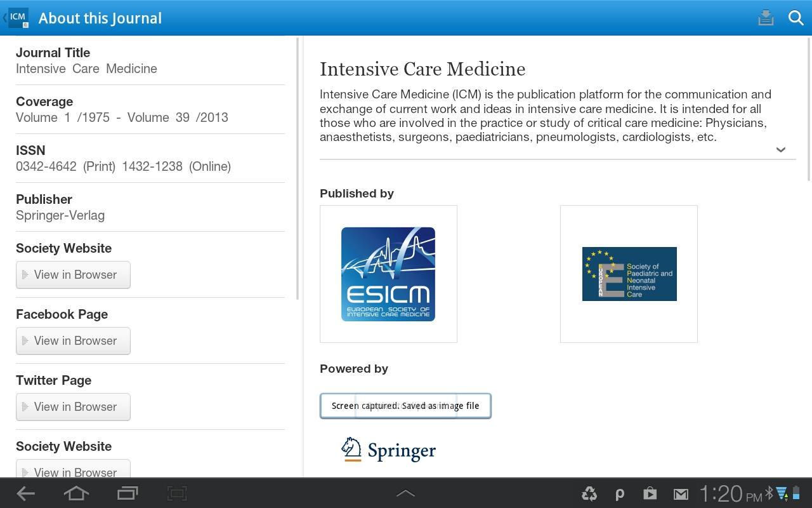Open downloads icon in top bar
812x508 pixels.
[766, 18]
